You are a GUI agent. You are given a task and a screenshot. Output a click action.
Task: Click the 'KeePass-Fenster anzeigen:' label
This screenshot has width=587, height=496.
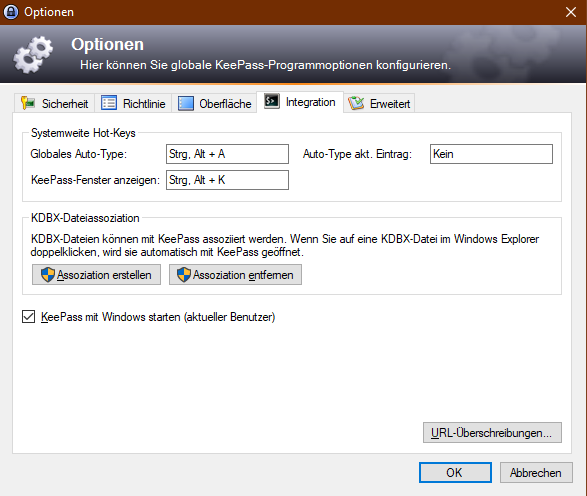(95, 180)
